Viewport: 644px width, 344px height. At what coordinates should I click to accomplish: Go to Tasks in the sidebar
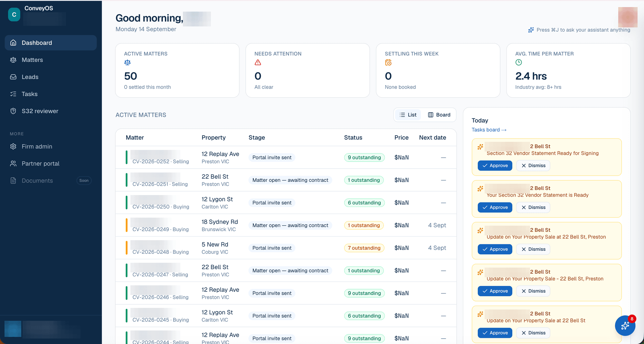point(51,94)
